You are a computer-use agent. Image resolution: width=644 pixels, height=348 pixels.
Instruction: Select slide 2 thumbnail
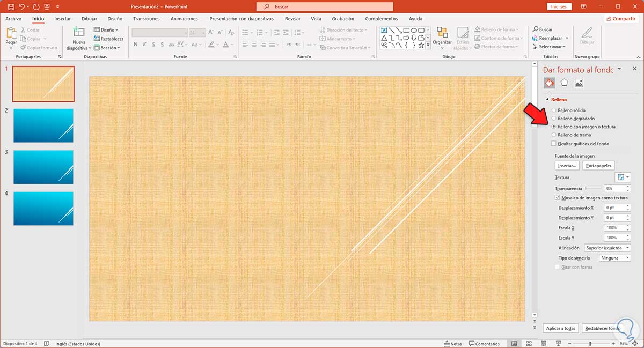click(x=43, y=125)
